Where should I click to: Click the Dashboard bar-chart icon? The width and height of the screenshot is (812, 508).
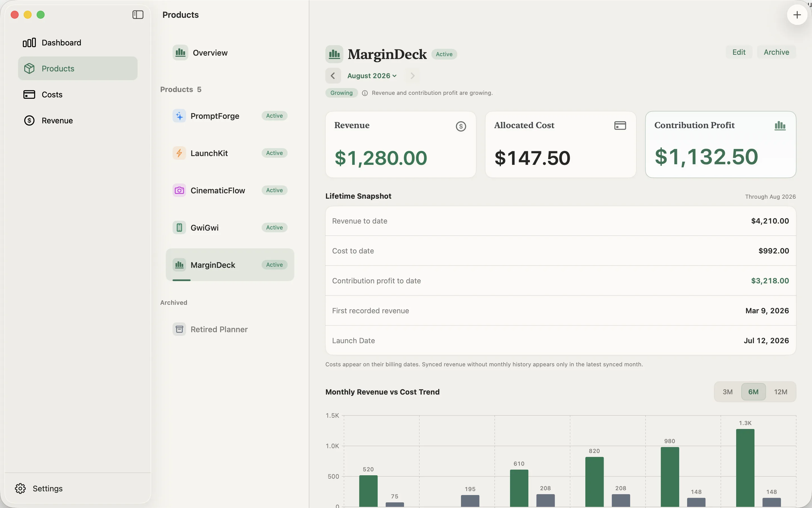pyautogui.click(x=29, y=43)
